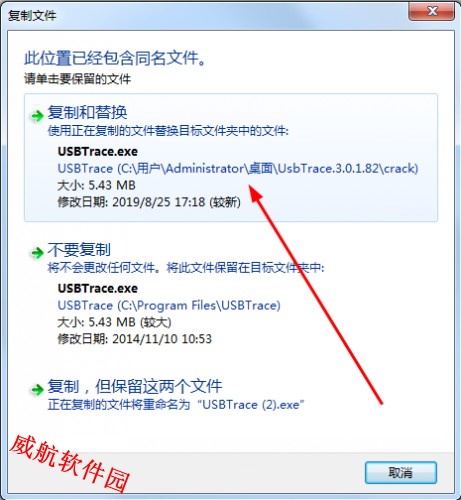Screen dimensions: 461x500
Task: Click the 2019/8/25 17:18 modified date line
Action: pos(149,202)
